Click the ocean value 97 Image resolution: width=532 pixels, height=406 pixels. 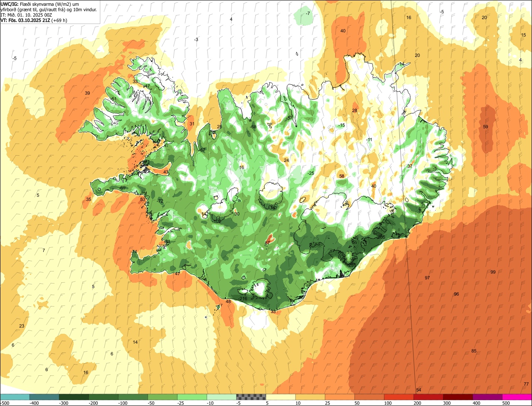[x=427, y=278]
